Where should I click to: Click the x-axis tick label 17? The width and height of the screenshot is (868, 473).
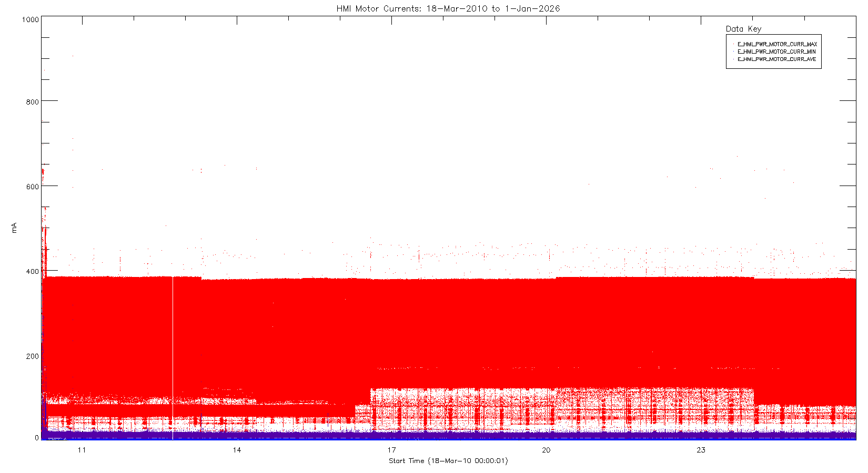click(x=391, y=450)
